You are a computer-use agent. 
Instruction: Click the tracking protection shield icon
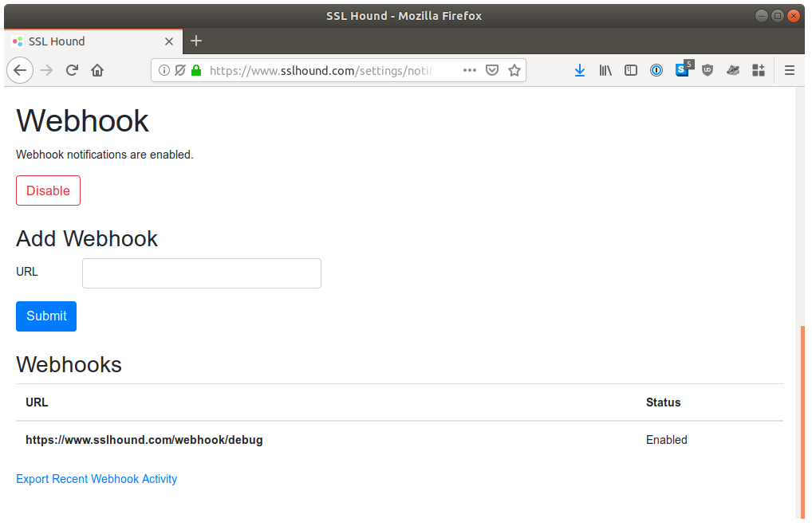point(180,70)
